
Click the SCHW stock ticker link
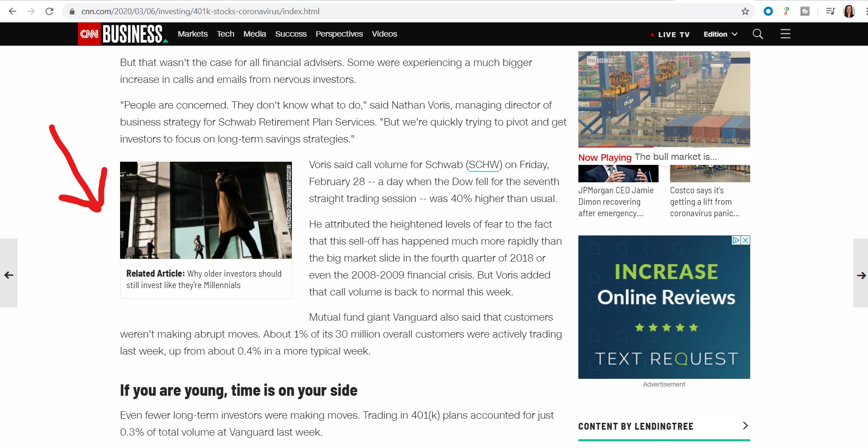point(484,165)
